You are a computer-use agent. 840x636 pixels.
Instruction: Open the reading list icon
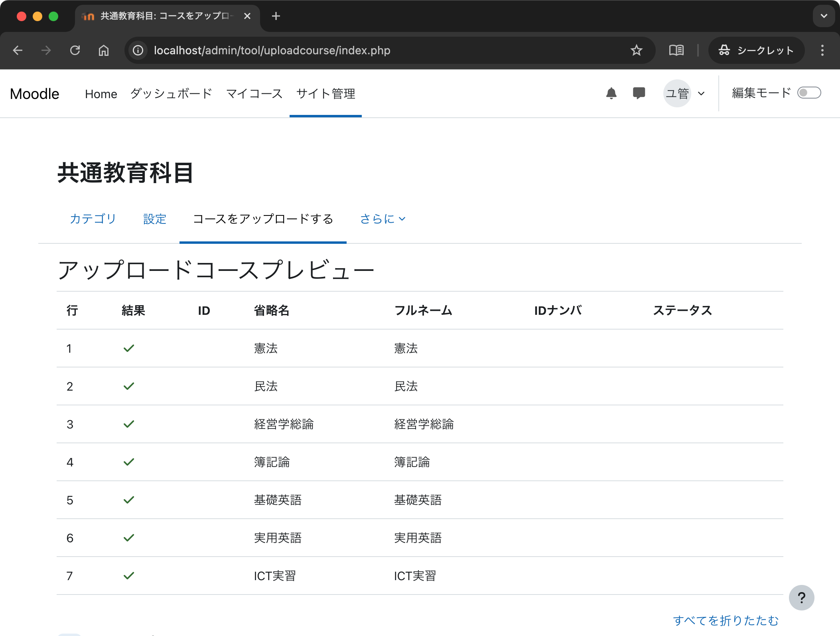click(x=676, y=50)
